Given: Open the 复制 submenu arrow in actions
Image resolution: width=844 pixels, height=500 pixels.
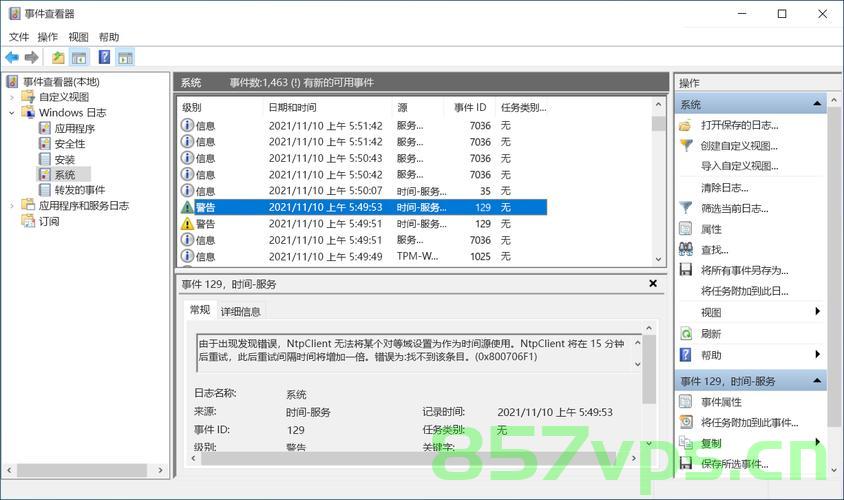Looking at the screenshot, I should click(818, 442).
